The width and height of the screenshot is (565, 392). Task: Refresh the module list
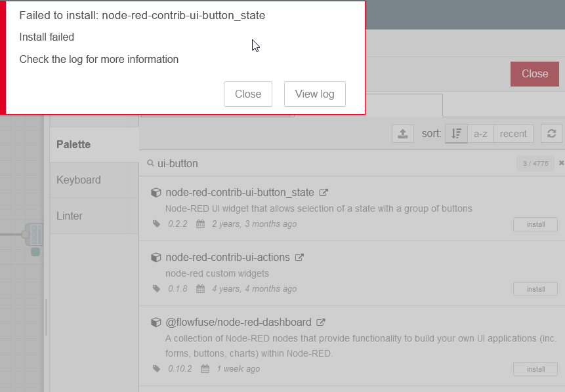click(551, 134)
